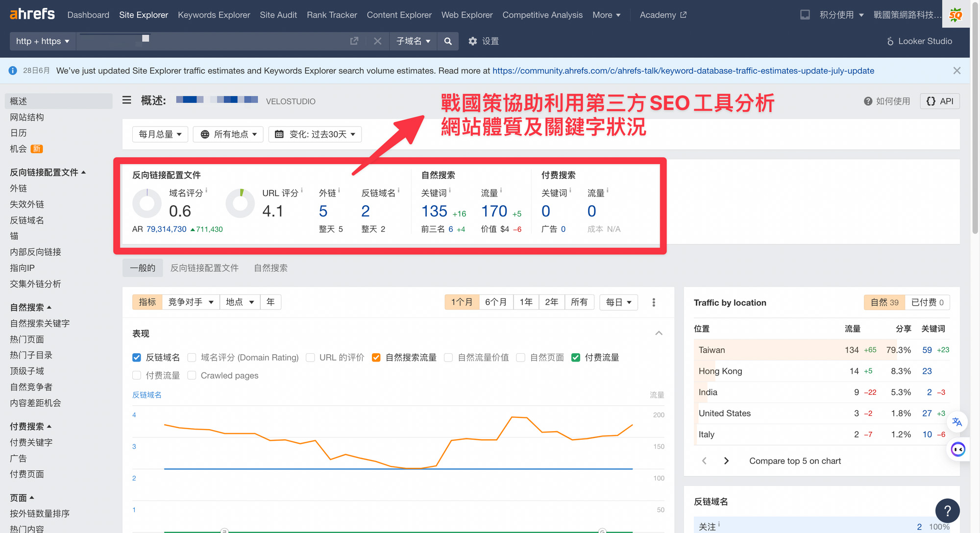
Task: Check the 自然流量价值 checkbox
Action: [x=448, y=358]
